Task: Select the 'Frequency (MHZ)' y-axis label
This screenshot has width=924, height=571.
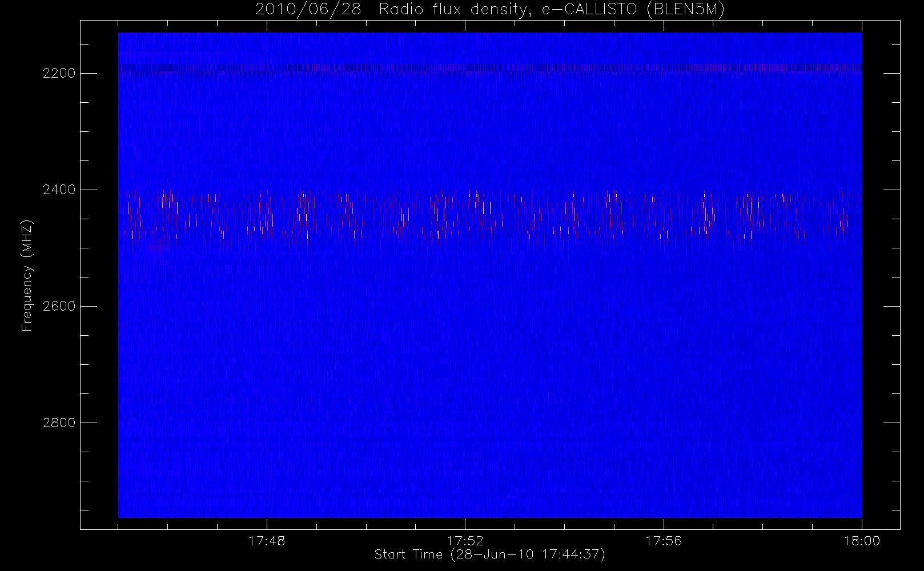Action: click(27, 276)
